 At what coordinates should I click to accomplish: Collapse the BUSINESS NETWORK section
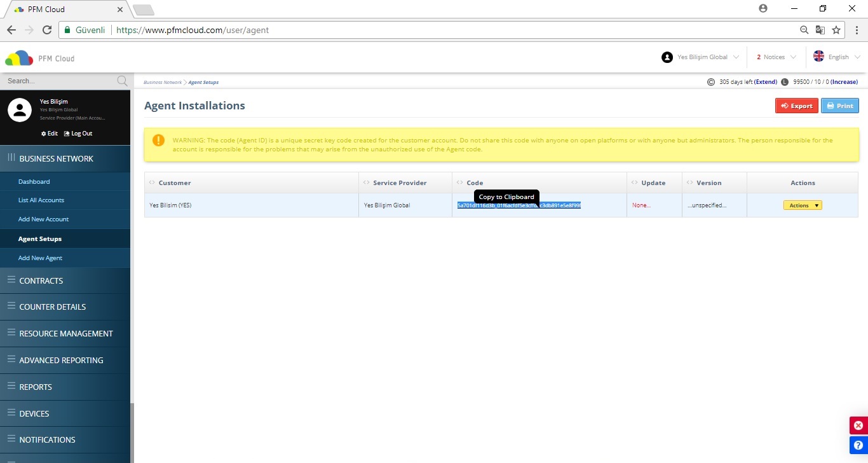tap(65, 158)
